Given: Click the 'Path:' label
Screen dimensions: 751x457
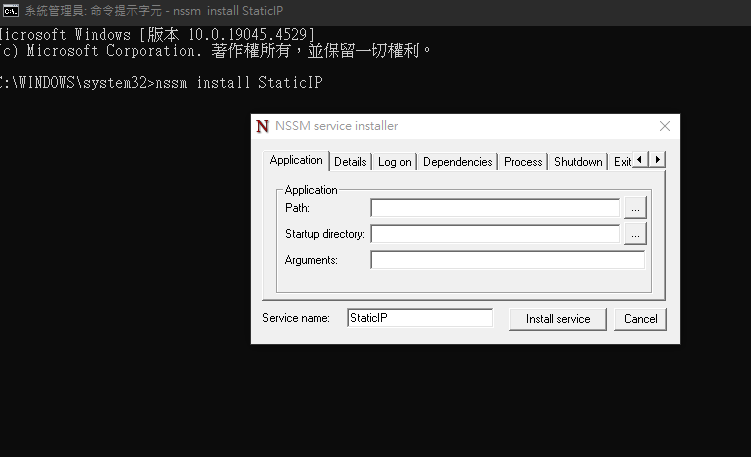Looking at the screenshot, I should point(297,208).
